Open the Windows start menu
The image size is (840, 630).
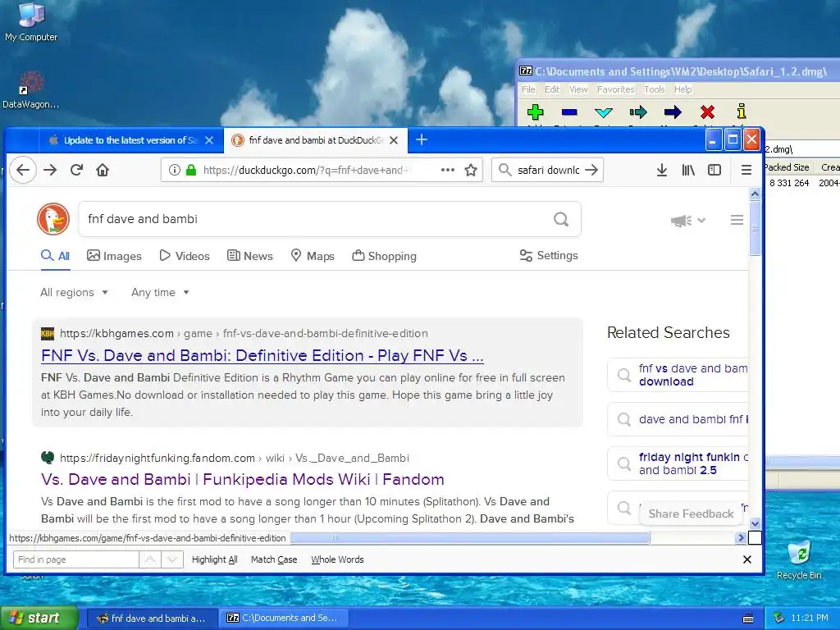[x=39, y=618]
